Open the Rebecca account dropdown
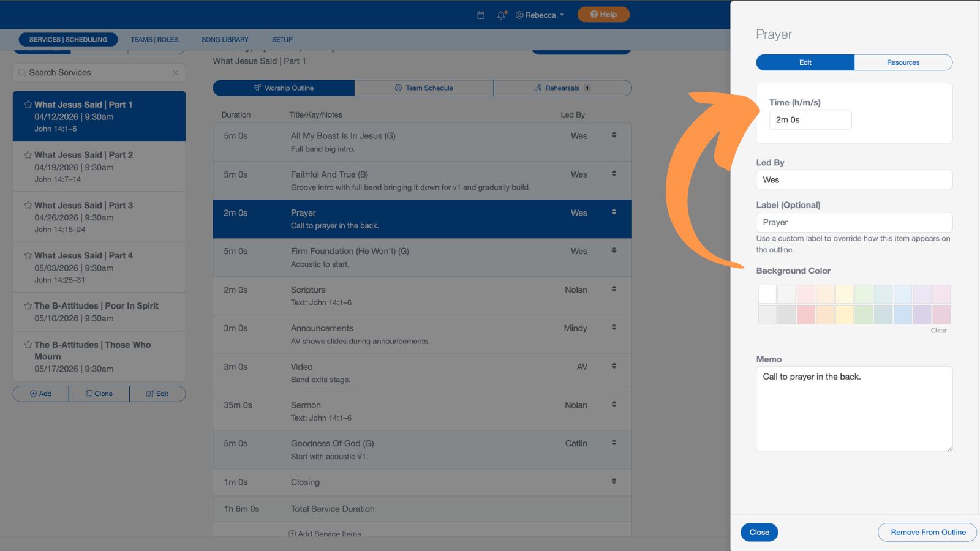The image size is (980, 551). coord(540,15)
